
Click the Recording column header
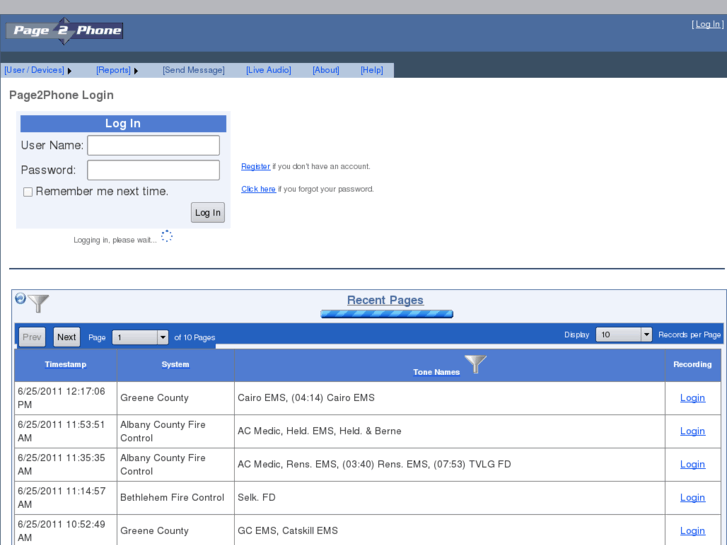pos(692,365)
